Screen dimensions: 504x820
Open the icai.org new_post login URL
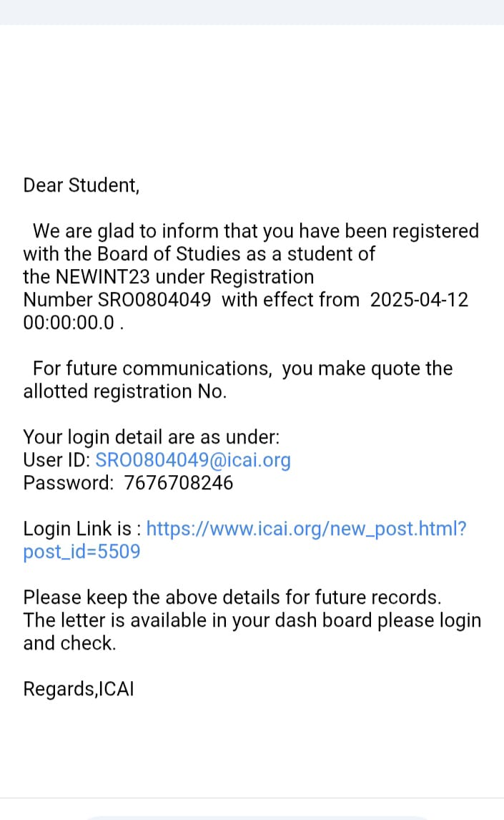[x=307, y=529]
